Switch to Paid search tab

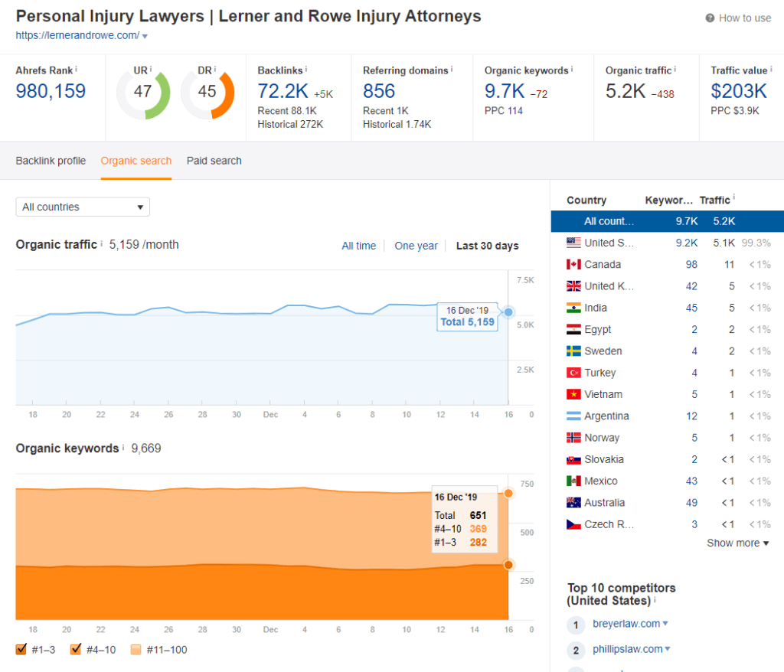point(214,161)
